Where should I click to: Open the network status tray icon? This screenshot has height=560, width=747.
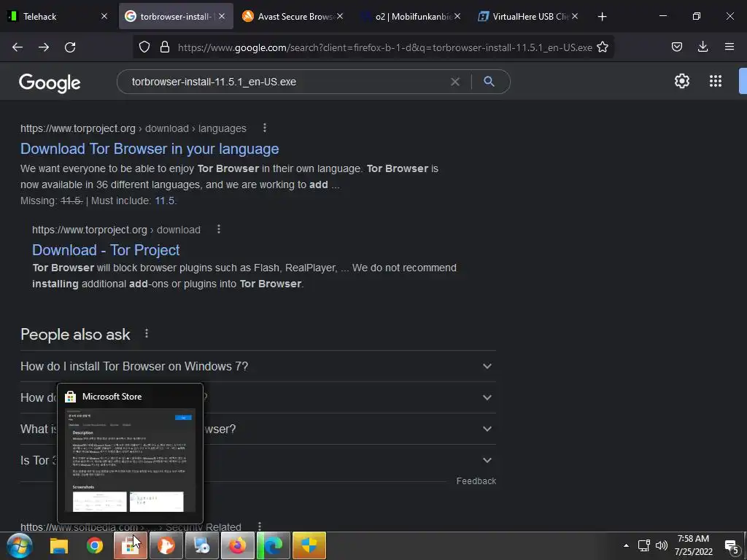coord(644,545)
